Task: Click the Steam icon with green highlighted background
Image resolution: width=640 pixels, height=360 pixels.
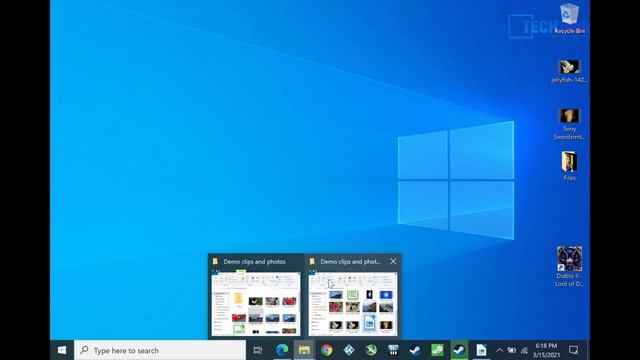Action: (x=459, y=350)
